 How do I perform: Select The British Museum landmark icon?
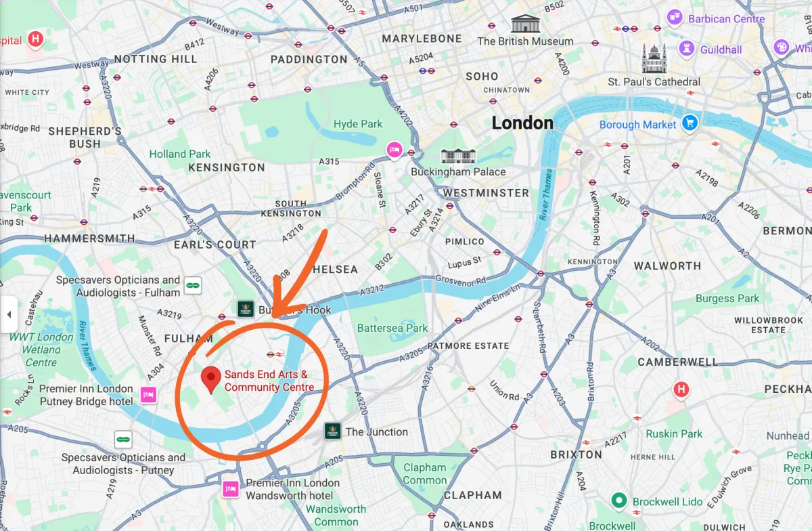(525, 22)
